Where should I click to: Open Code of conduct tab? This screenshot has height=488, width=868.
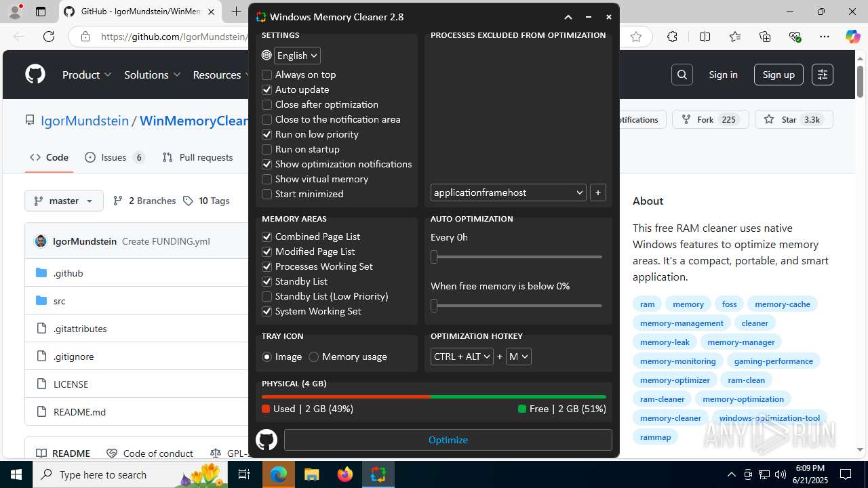pyautogui.click(x=149, y=453)
